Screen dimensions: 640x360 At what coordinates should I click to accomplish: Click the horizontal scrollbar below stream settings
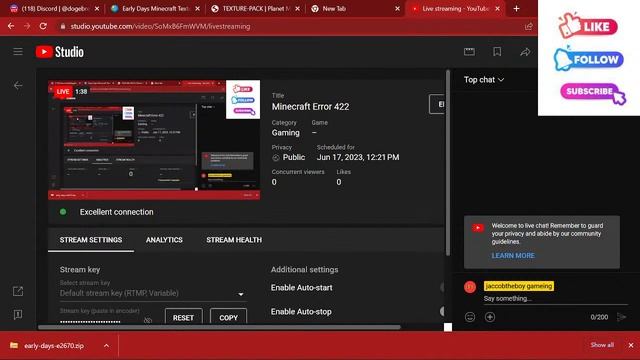click(219, 327)
